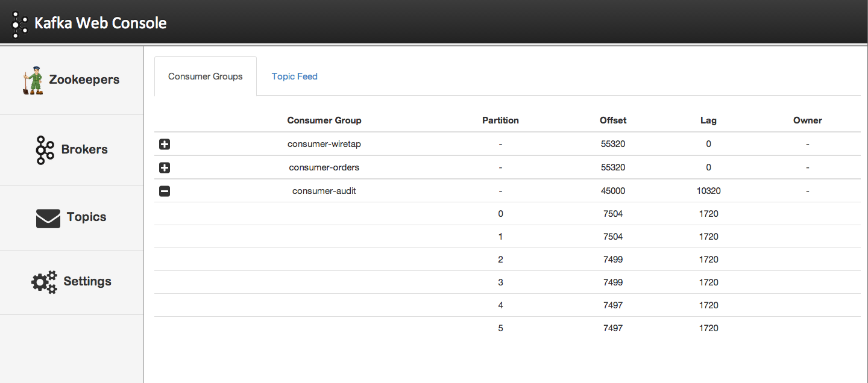Image resolution: width=868 pixels, height=383 pixels.
Task: Open the Topics sidebar label
Action: point(86,217)
